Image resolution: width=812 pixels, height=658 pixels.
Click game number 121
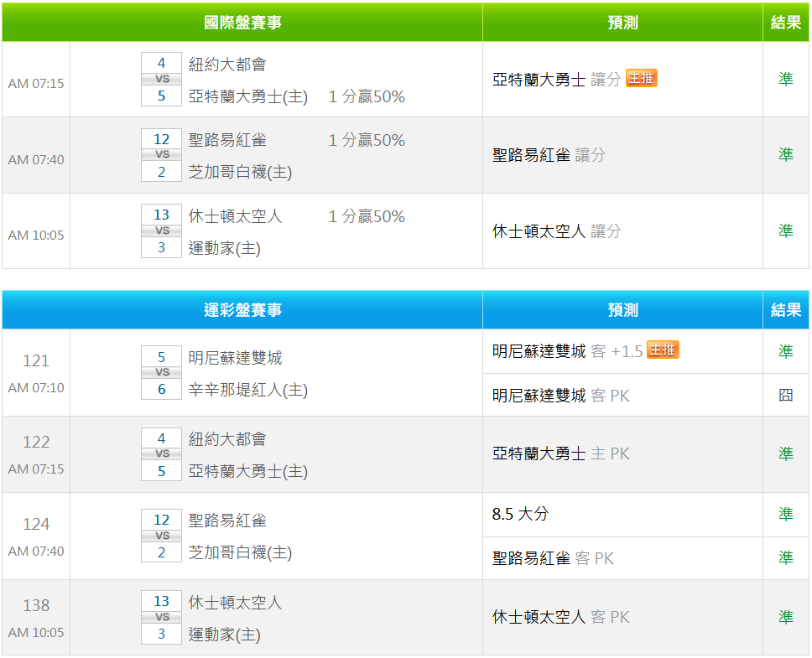36,360
